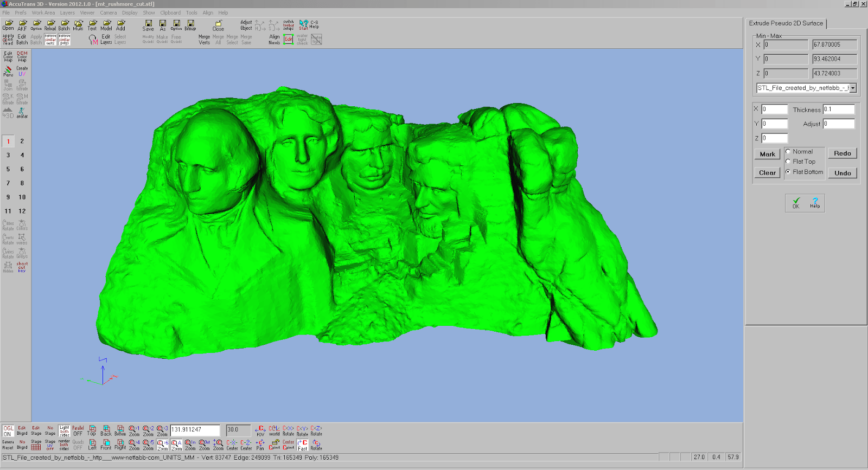This screenshot has height=470, width=868.
Task: Click the Save As icon
Action: click(163, 25)
